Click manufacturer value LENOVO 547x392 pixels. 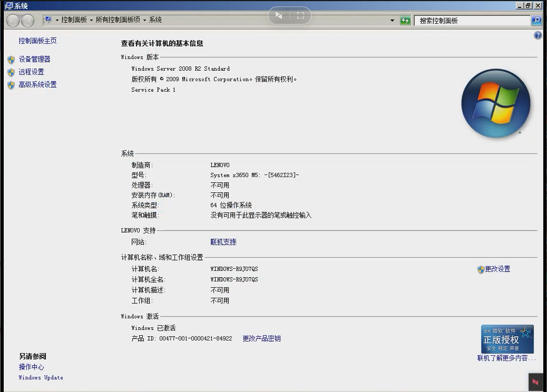(220, 165)
